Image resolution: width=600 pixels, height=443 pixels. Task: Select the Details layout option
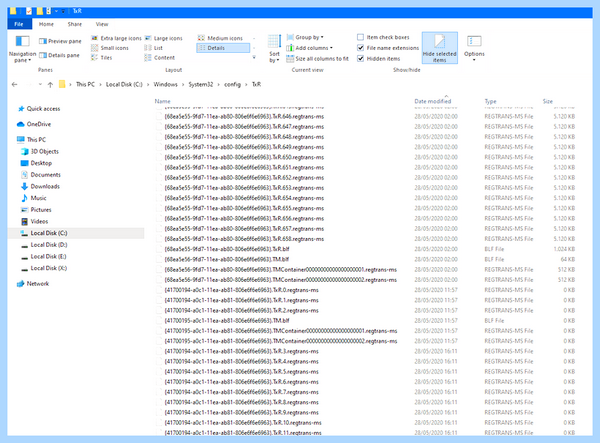tap(223, 48)
